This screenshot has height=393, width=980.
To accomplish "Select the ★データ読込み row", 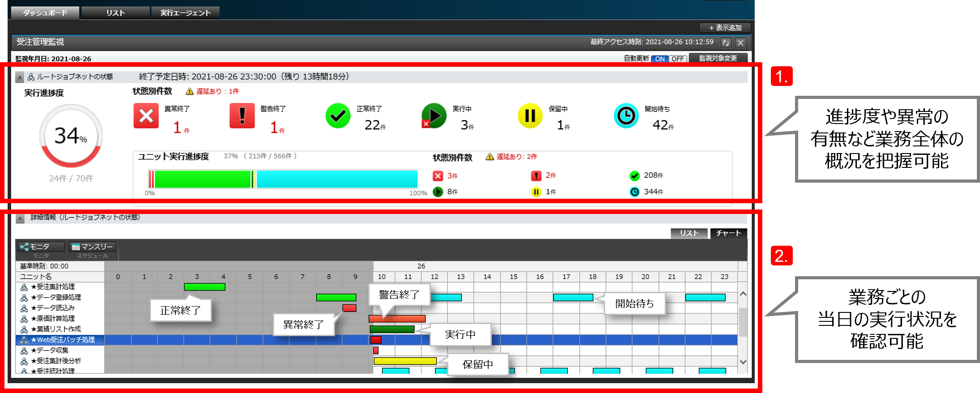I will click(60, 308).
